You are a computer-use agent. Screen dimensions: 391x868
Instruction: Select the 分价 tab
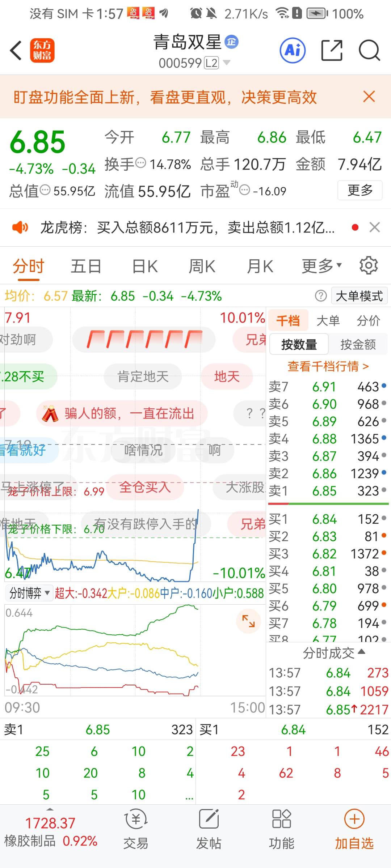(x=368, y=320)
